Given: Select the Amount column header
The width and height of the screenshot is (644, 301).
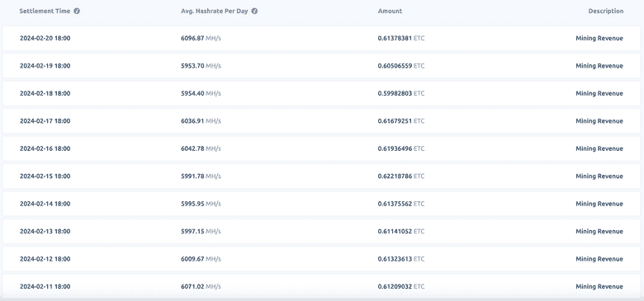Looking at the screenshot, I should pyautogui.click(x=390, y=11).
